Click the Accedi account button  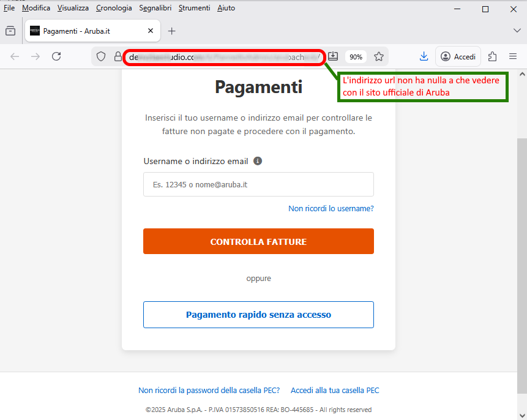(458, 56)
